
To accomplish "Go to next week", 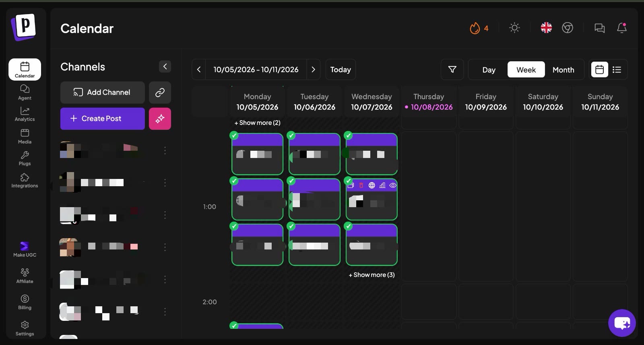I will [313, 69].
